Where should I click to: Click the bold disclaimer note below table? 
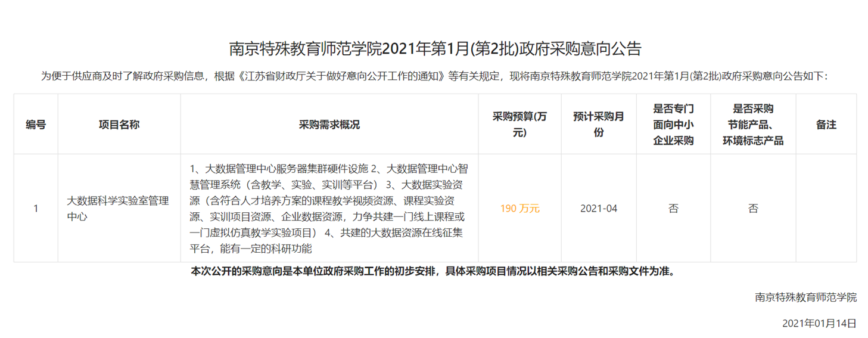point(433,271)
